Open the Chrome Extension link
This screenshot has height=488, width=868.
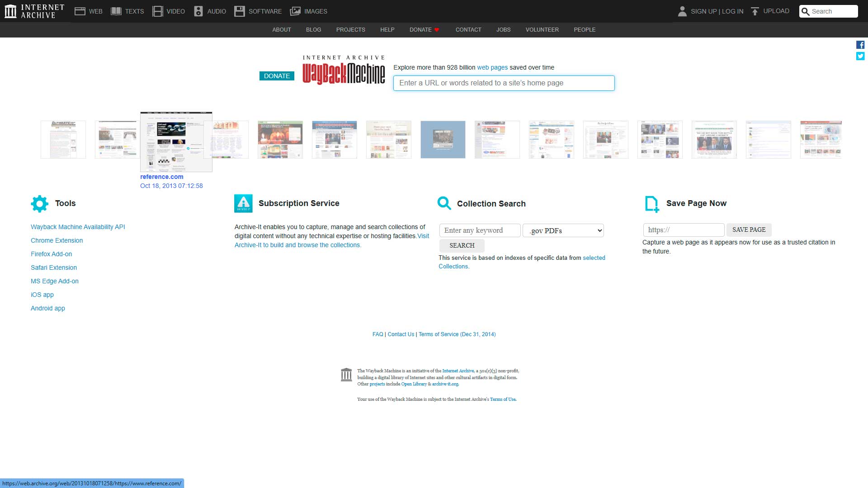[57, 240]
